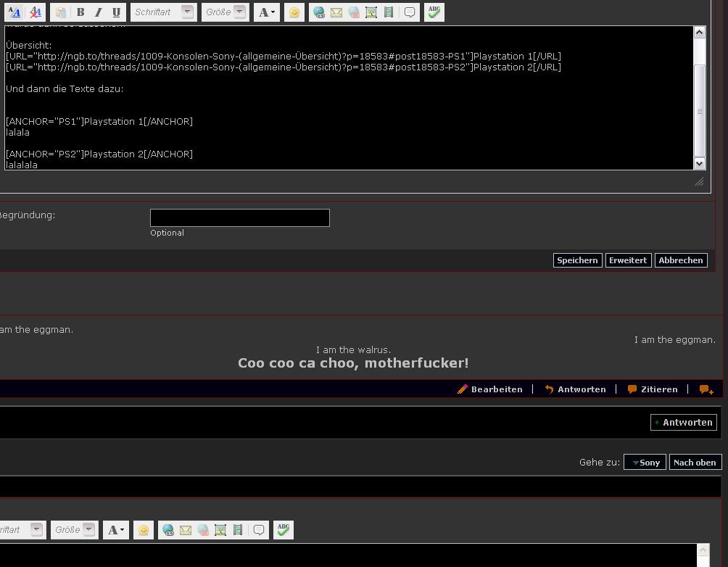Open the text color picker in top toolbar
This screenshot has height=567, width=728.
point(266,12)
